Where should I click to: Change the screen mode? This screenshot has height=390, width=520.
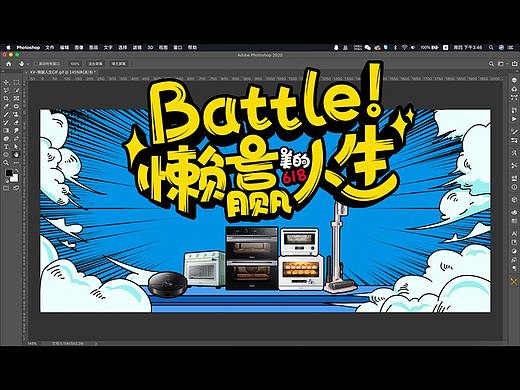click(16, 188)
